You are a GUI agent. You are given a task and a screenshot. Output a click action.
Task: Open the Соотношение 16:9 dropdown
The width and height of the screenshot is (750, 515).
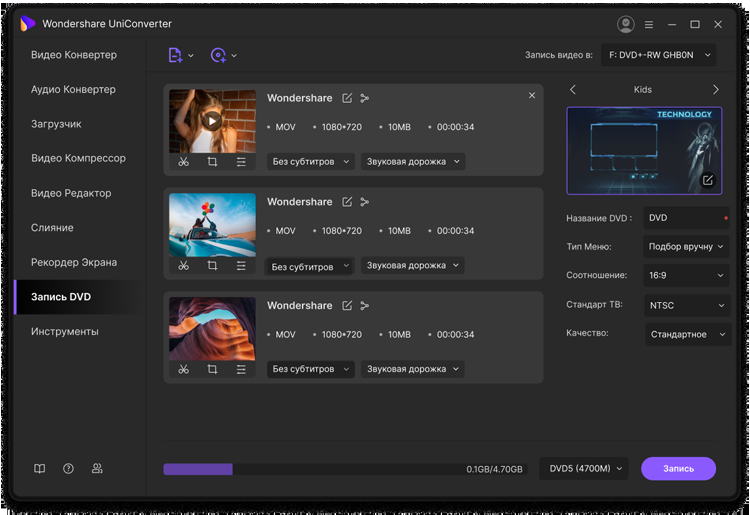point(686,275)
